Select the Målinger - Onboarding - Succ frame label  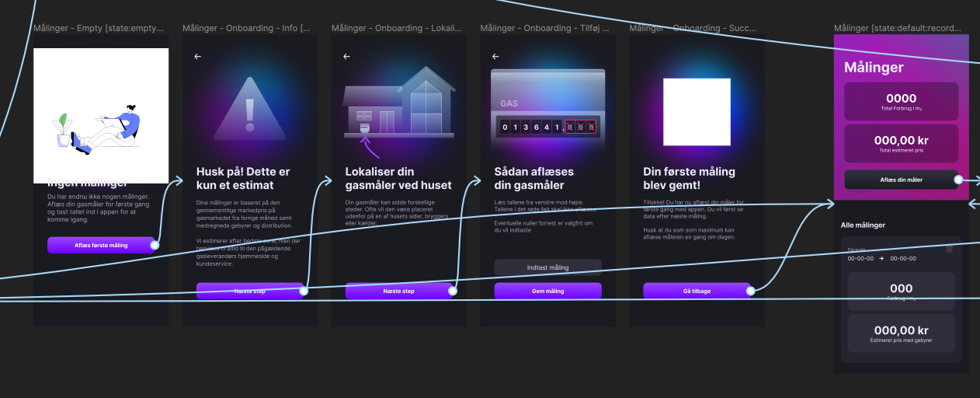click(693, 28)
